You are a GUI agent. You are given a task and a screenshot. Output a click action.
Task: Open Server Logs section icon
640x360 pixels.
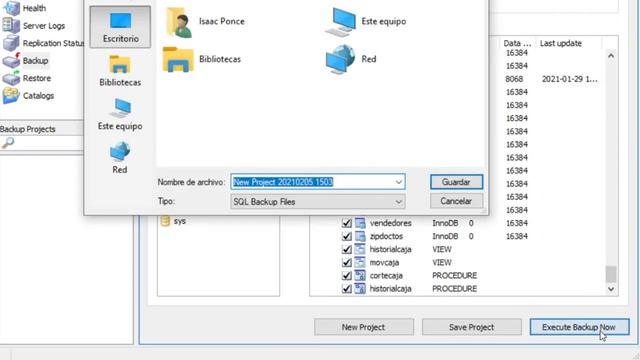click(11, 25)
